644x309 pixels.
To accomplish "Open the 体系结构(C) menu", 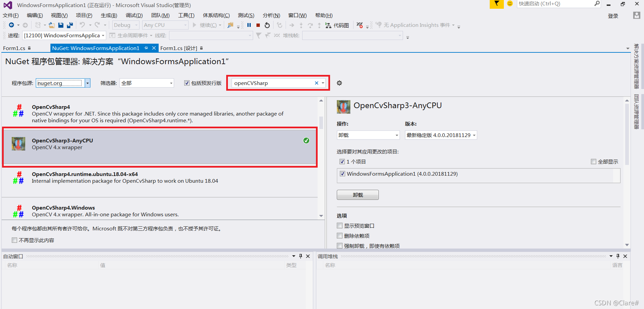I will 216,15.
